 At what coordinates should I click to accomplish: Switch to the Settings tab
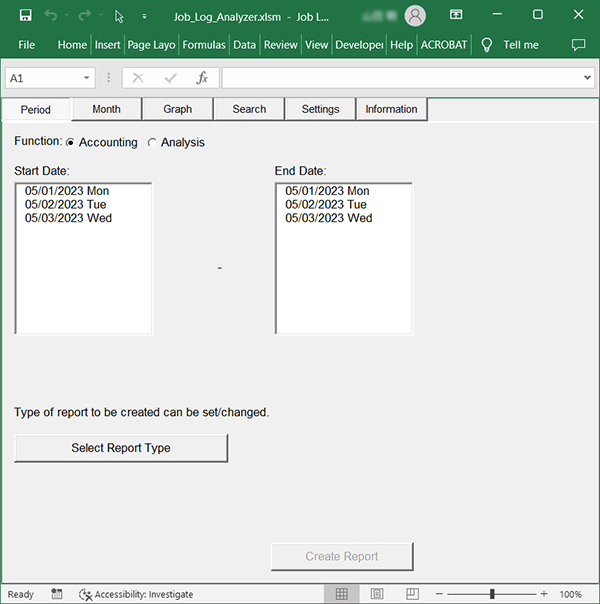click(320, 109)
